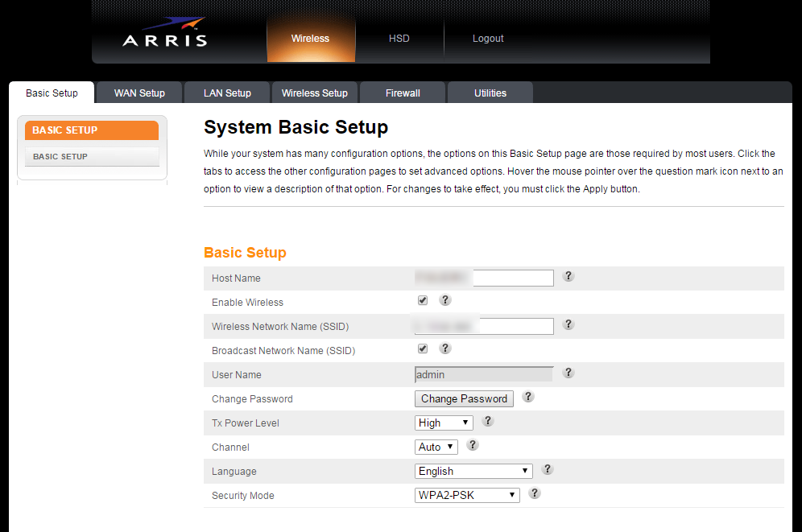Click help icon for User Name field
The width and height of the screenshot is (802, 532).
click(x=568, y=373)
